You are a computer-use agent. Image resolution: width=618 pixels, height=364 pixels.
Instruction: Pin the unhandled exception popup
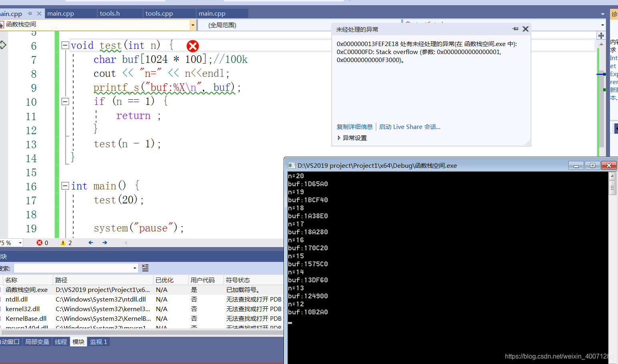pyautogui.click(x=515, y=29)
